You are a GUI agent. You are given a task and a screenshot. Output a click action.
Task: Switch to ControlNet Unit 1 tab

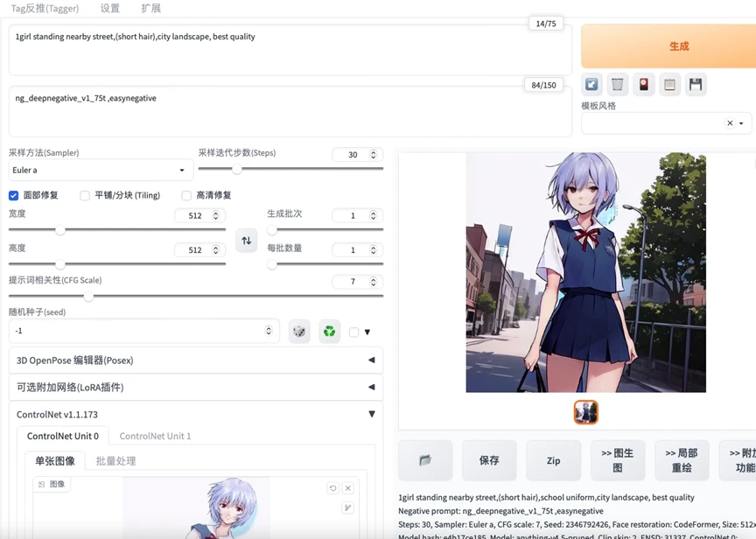coord(155,436)
